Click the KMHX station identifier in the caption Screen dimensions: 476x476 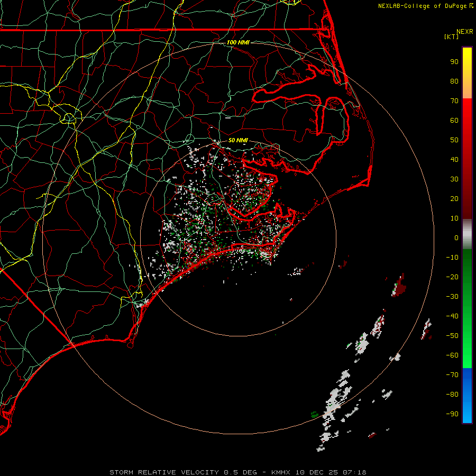pyautogui.click(x=282, y=472)
